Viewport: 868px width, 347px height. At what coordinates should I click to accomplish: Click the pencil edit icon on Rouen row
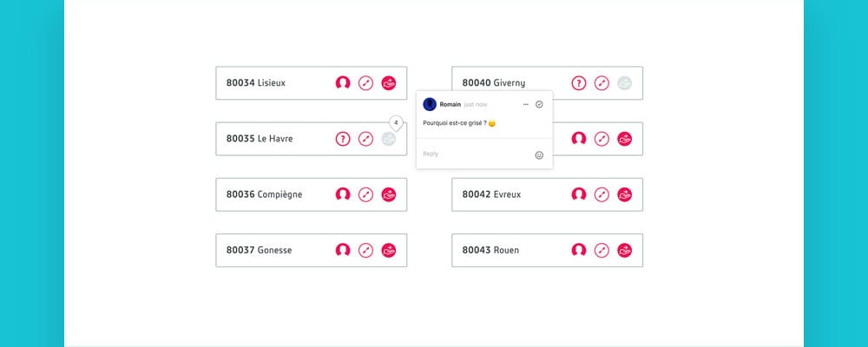tap(602, 250)
